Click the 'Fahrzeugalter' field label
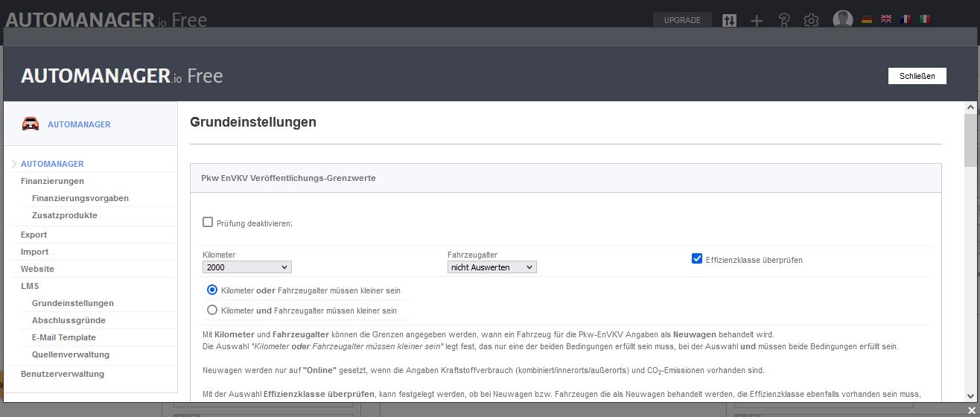 pyautogui.click(x=473, y=255)
